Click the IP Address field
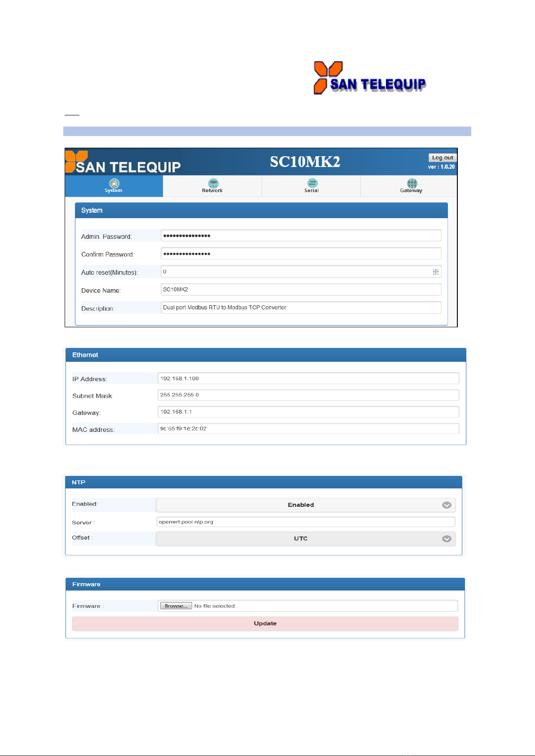The height and width of the screenshot is (756, 535). pyautogui.click(x=308, y=378)
